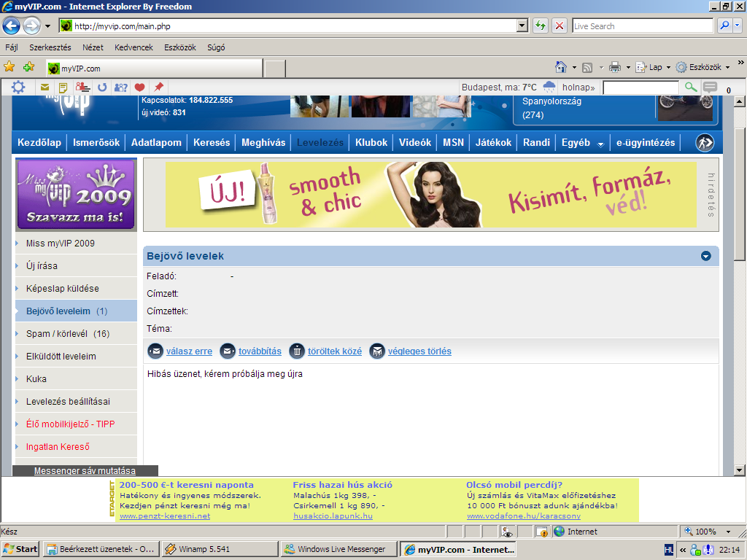Click the holnap» weather forecast link

pyautogui.click(x=578, y=87)
